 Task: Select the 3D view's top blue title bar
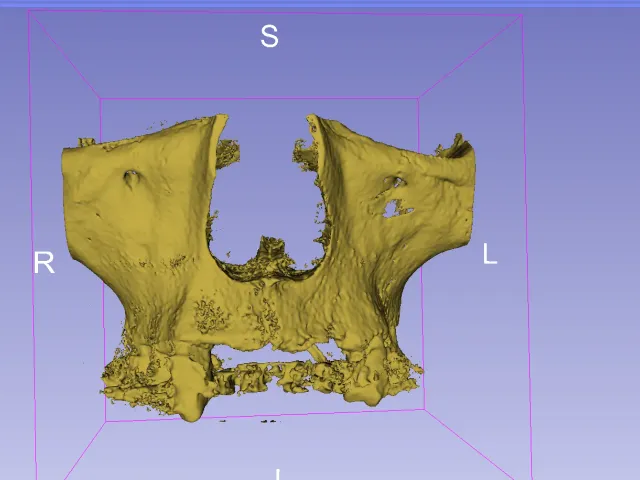[x=320, y=3]
